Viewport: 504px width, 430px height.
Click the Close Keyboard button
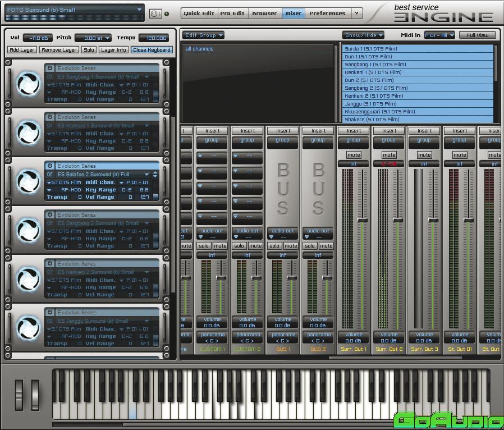152,50
